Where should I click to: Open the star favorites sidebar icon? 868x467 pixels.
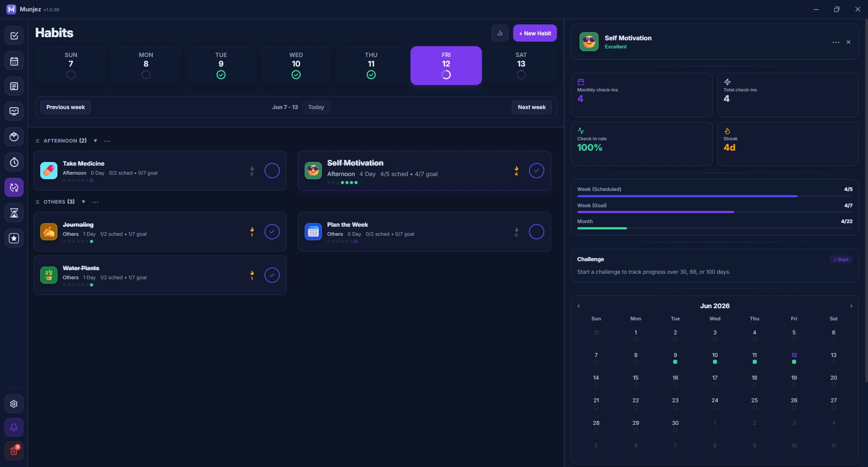14,238
